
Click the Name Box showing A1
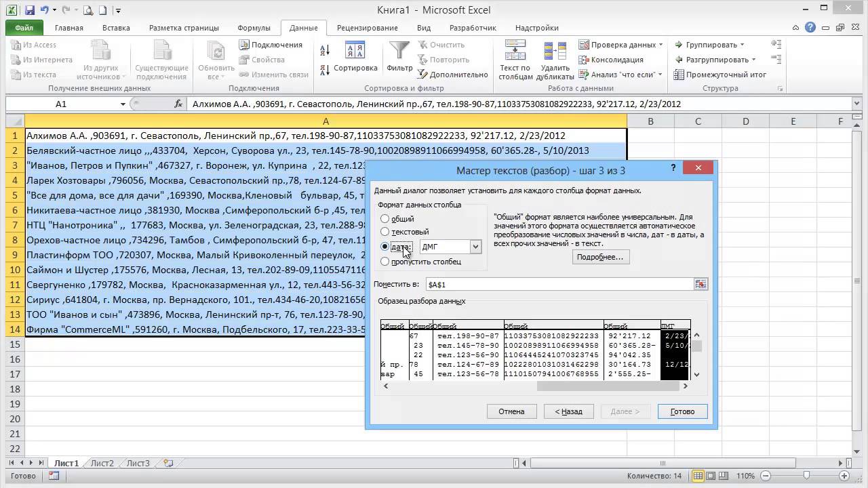62,104
